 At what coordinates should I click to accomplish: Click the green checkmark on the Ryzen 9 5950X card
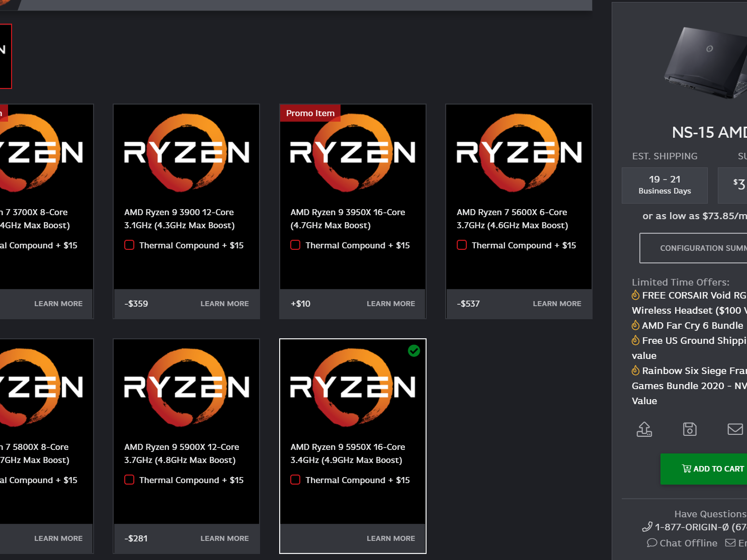tap(414, 351)
